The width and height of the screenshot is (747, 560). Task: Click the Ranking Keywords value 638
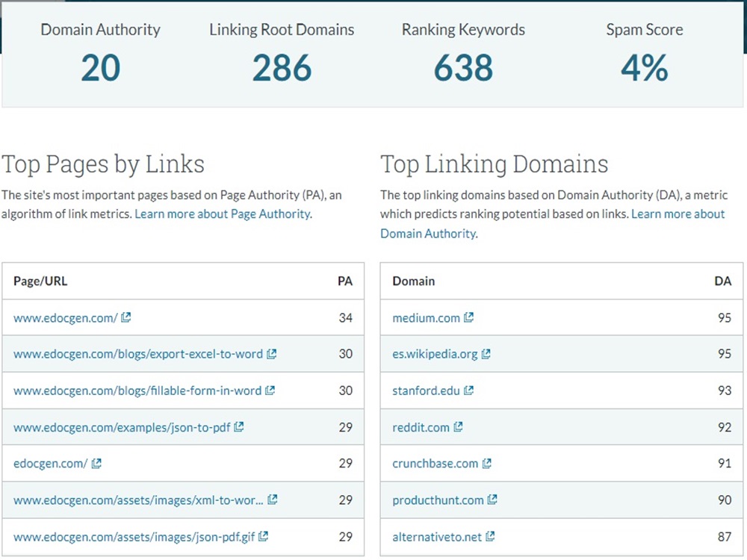click(x=464, y=68)
